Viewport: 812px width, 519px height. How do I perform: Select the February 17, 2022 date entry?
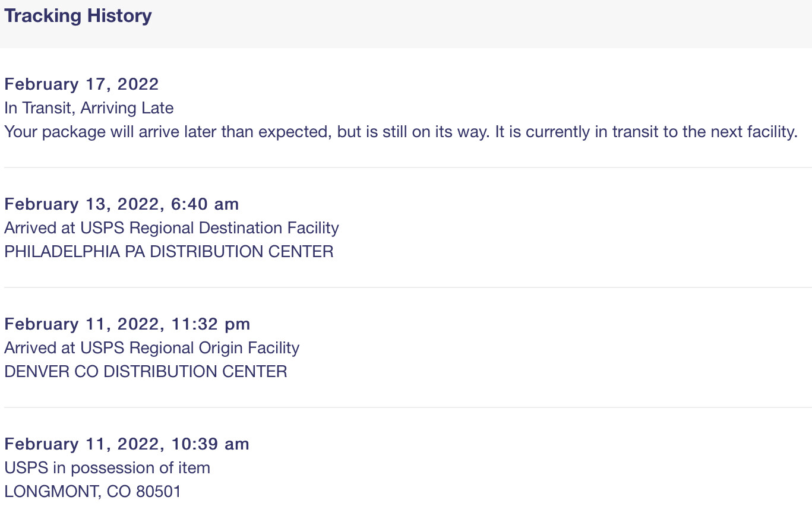pyautogui.click(x=81, y=84)
